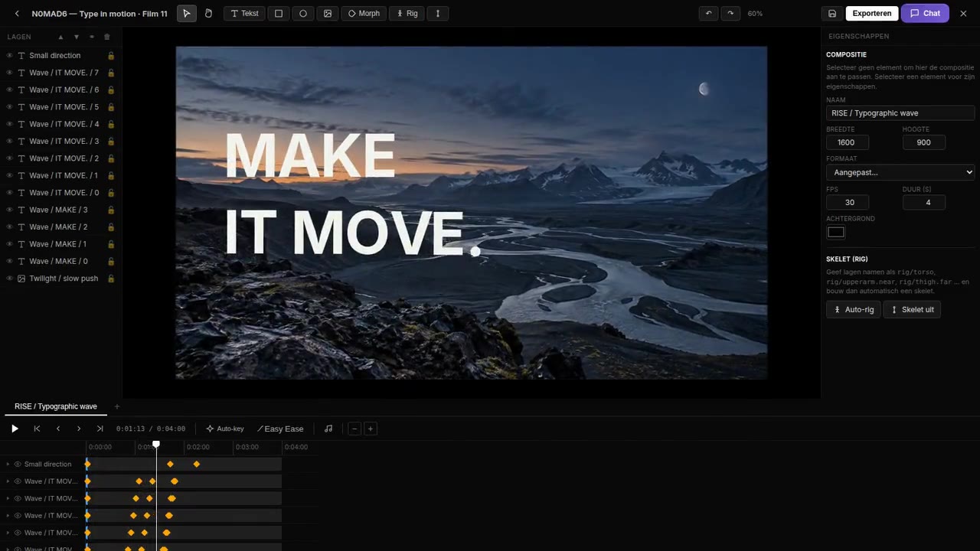
Task: Toggle Auto-key recording
Action: coord(225,429)
